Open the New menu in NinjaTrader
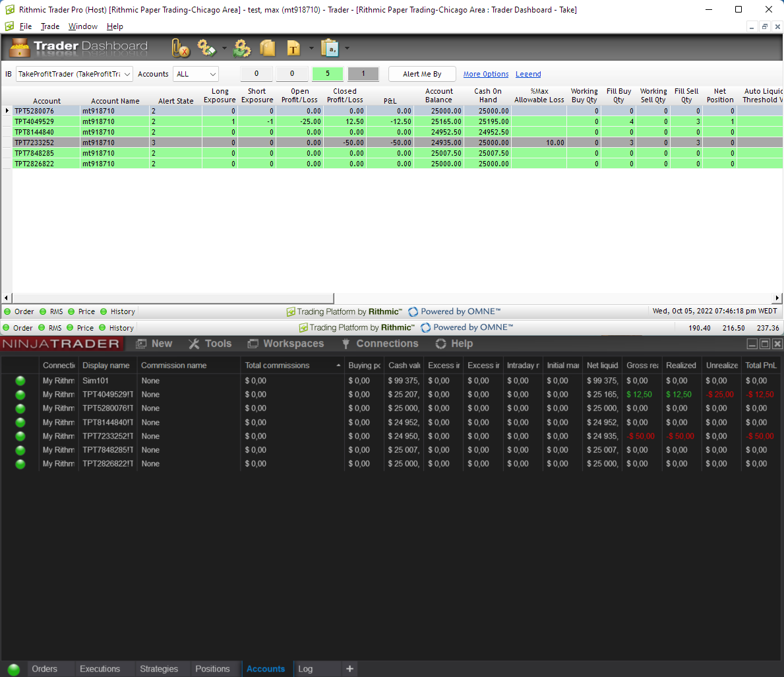This screenshot has height=677, width=784. pyautogui.click(x=154, y=344)
